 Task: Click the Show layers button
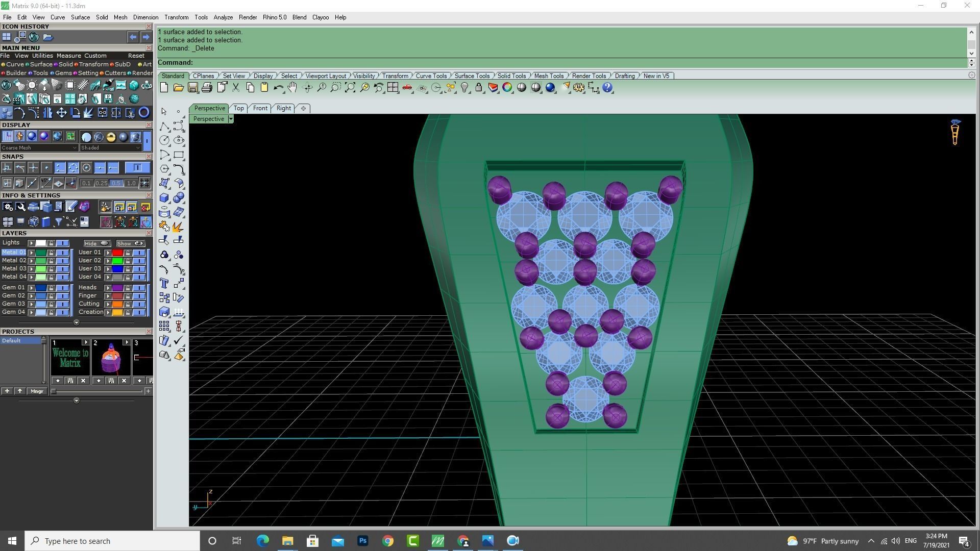click(x=130, y=243)
